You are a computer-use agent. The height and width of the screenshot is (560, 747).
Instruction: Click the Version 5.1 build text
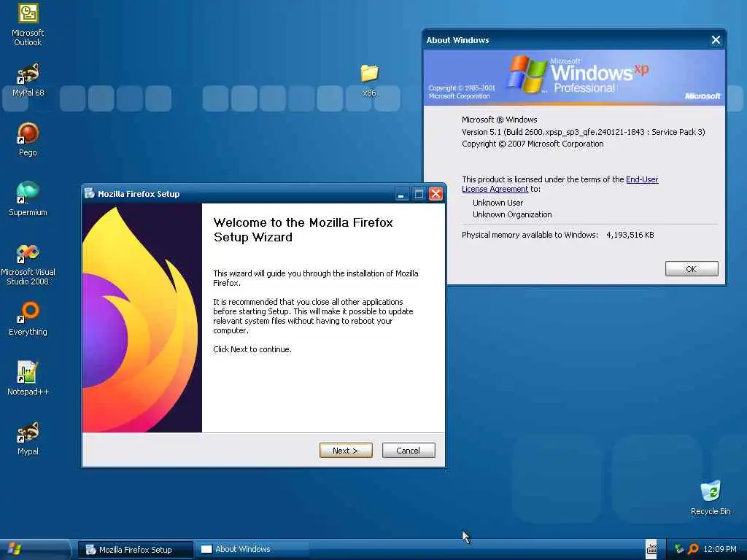pos(583,132)
